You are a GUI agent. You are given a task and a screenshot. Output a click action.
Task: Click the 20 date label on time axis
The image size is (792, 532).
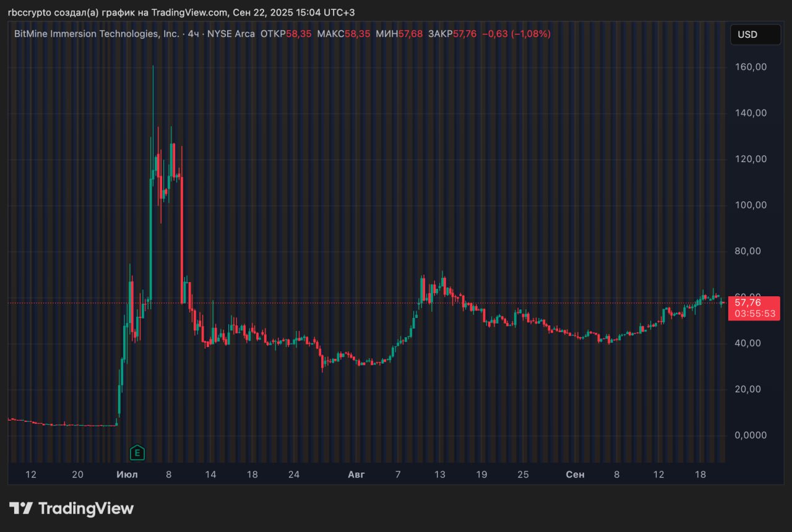tap(77, 474)
